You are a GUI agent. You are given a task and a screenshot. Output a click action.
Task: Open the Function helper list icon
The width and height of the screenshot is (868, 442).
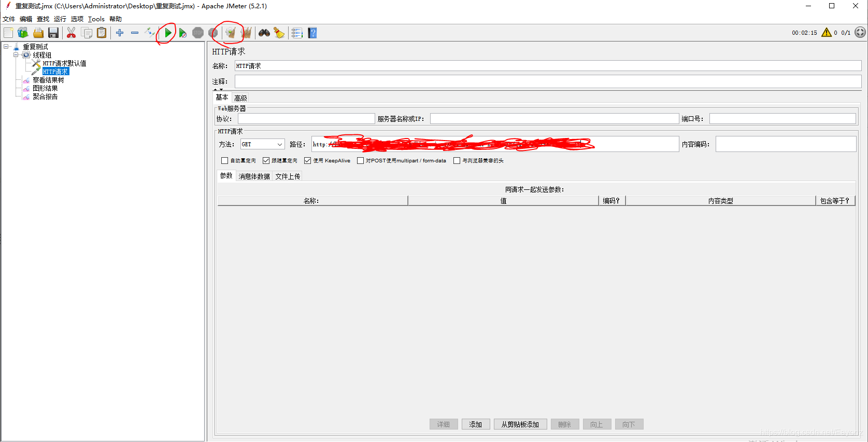[x=297, y=33]
